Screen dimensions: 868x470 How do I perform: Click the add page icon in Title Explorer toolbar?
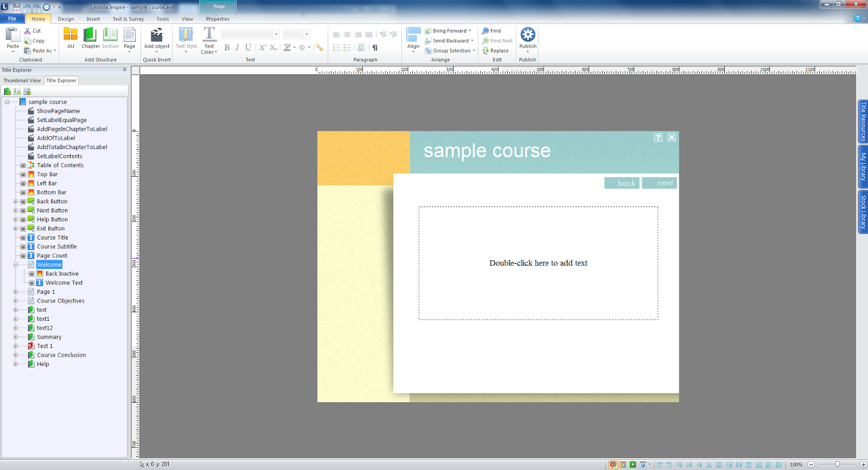tap(27, 92)
